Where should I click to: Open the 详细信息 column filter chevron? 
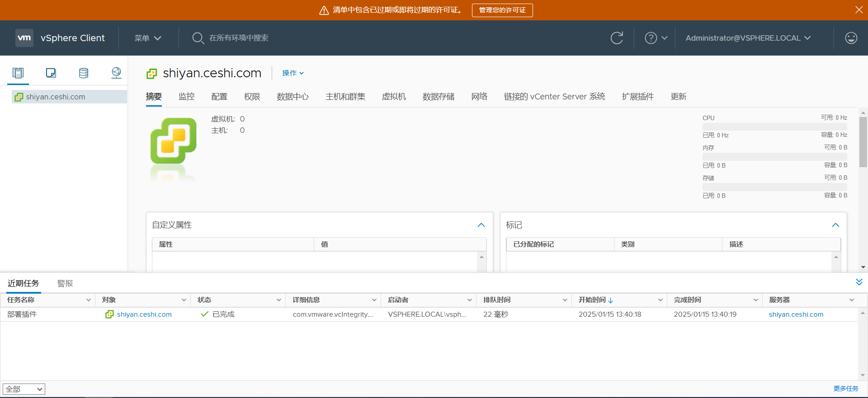374,300
